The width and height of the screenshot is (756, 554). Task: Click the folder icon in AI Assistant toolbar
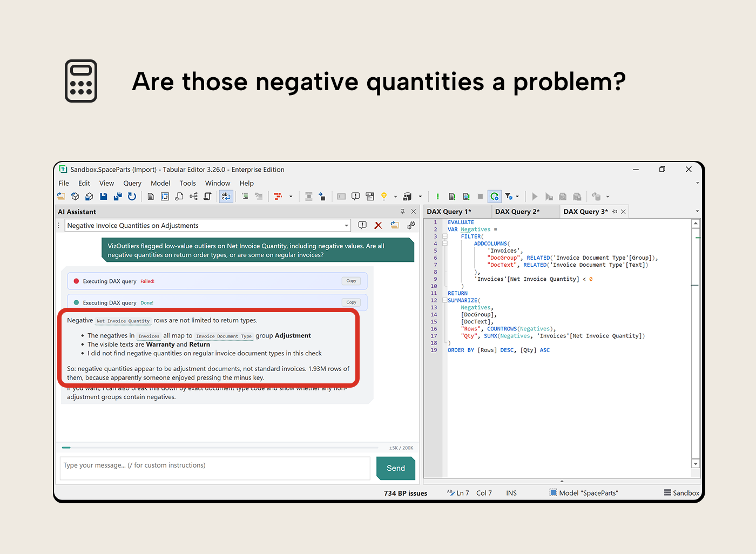[395, 225]
